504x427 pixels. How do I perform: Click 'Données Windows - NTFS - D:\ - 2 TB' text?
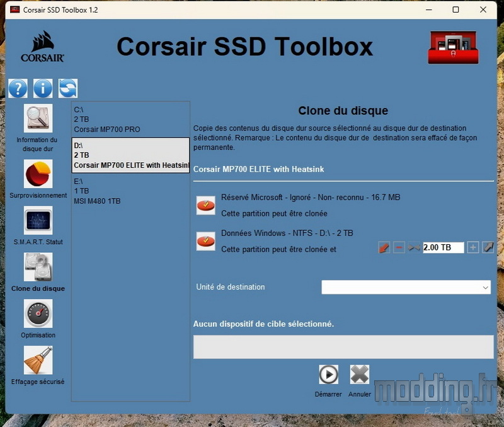[287, 233]
